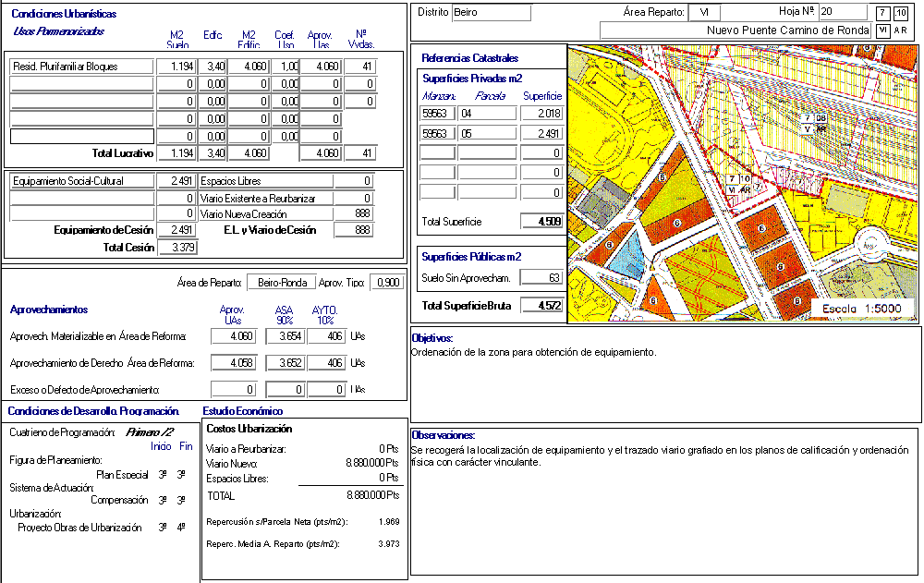Focus the Aprov. Tipo field with 0,900

(x=385, y=283)
